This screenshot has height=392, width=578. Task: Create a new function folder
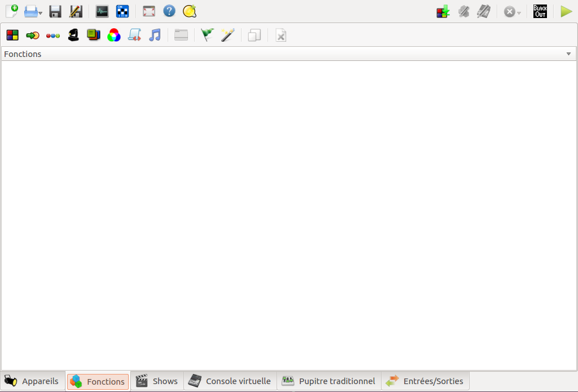tap(181, 35)
